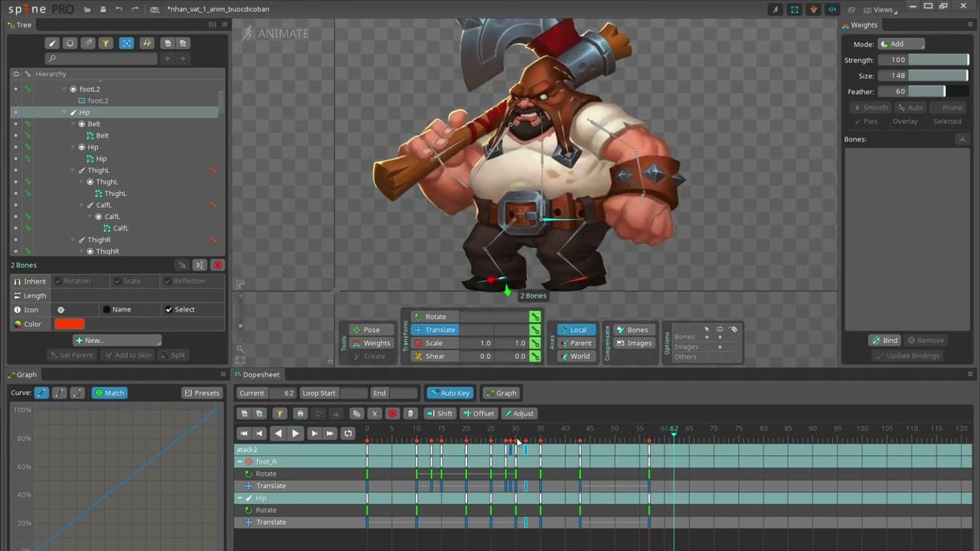Switch to the Graph tab
The height and width of the screenshot is (551, 980).
22,375
